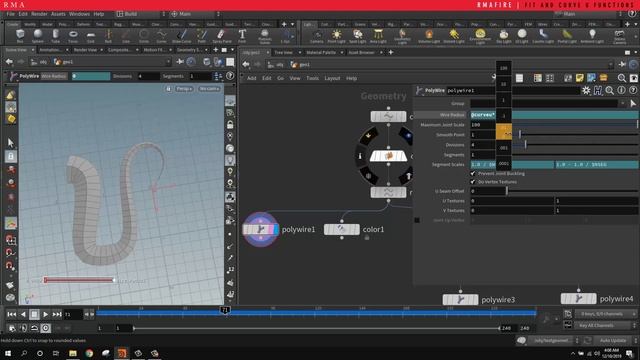Open the Auto Update dropdown
This screenshot has height=360, width=640.
pyautogui.click(x=615, y=340)
